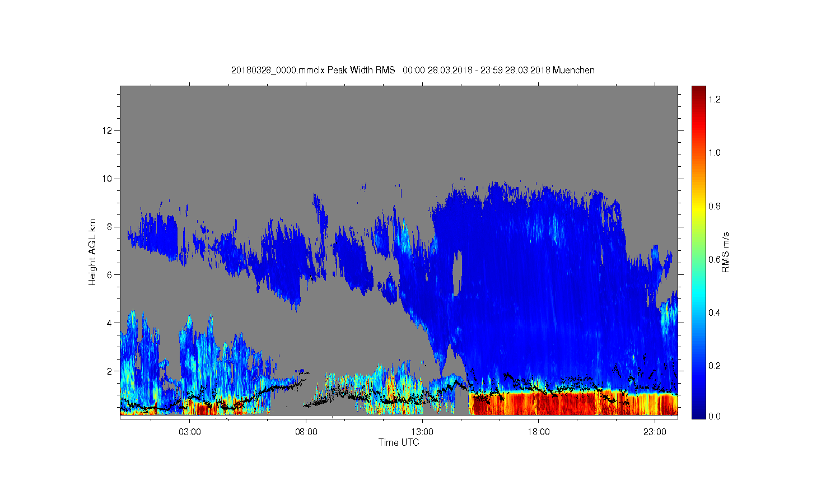This screenshot has height=504, width=840.
Task: Click the height axis tick label 12
Action: point(108,130)
